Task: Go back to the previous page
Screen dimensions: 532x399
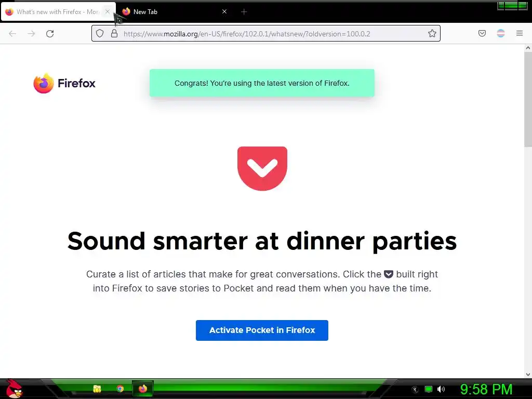Action: click(x=12, y=34)
